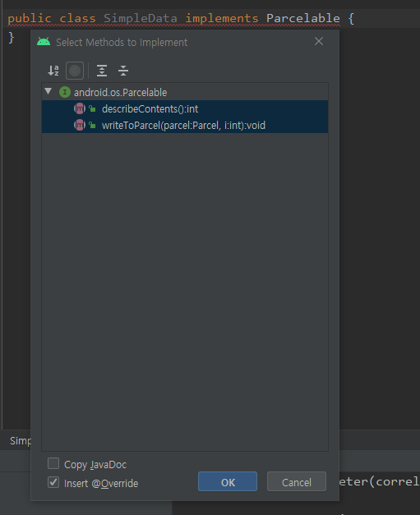Click the green public icon beside describeContents

click(92, 108)
